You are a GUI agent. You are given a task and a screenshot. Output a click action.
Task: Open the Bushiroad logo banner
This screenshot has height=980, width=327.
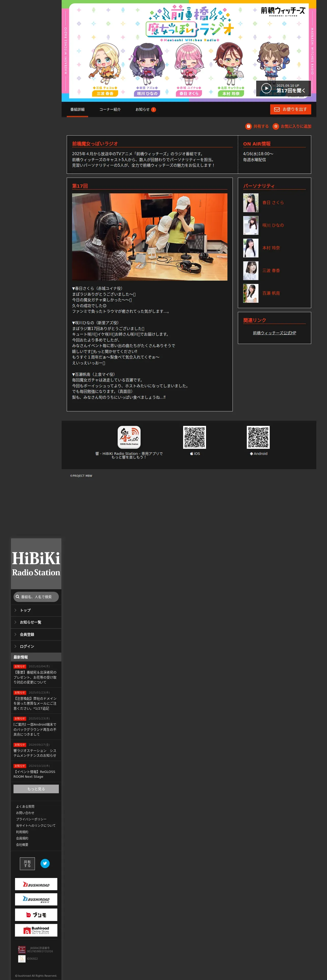coord(36,885)
